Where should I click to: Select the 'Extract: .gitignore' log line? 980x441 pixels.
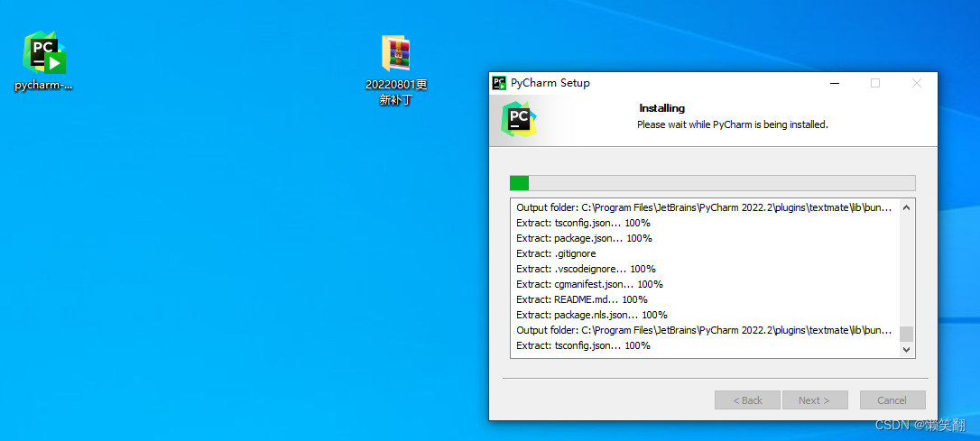[556, 253]
